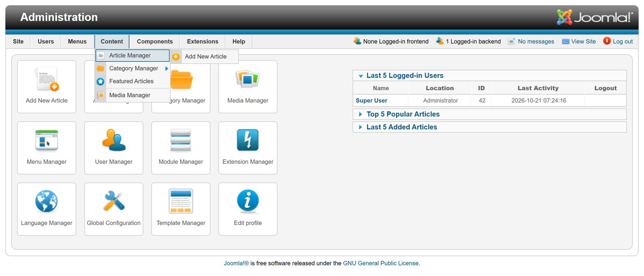Open the Extensions menu

click(x=203, y=41)
